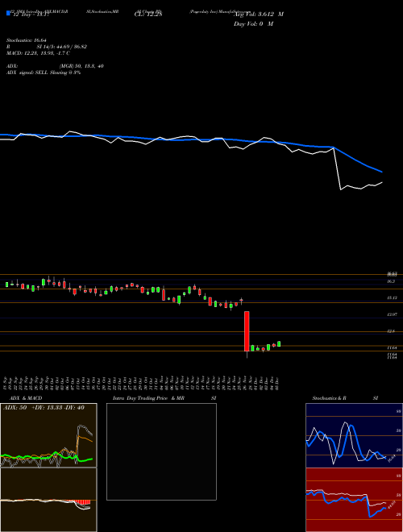The width and height of the screenshot is (403, 532).
Task: Click the '13.97' price axis label
Action: (392, 315)
